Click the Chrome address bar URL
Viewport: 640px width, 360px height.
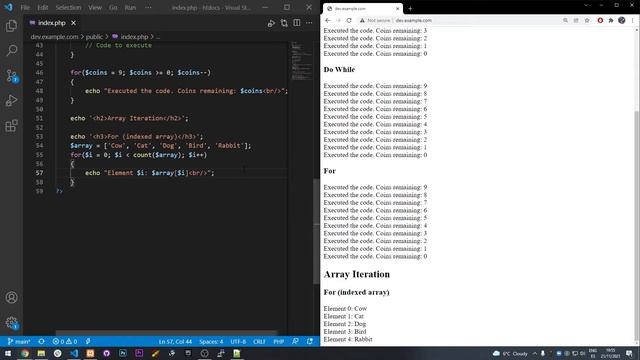pos(413,20)
